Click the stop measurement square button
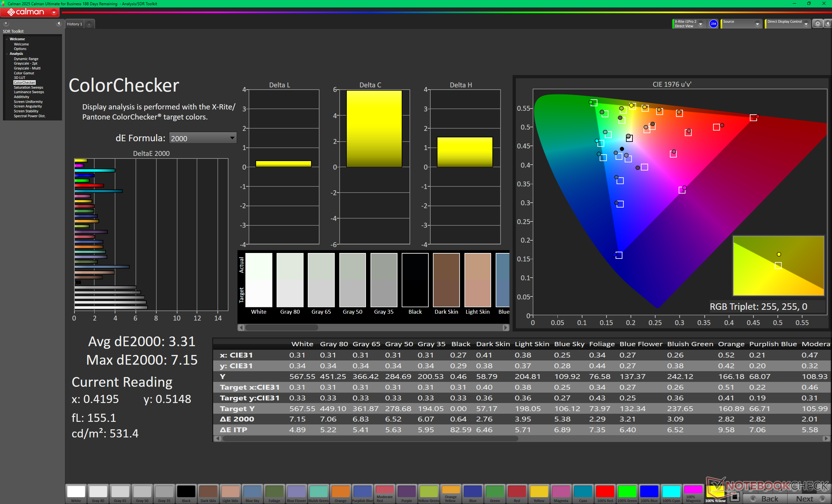This screenshot has width=832, height=504. 735,497
